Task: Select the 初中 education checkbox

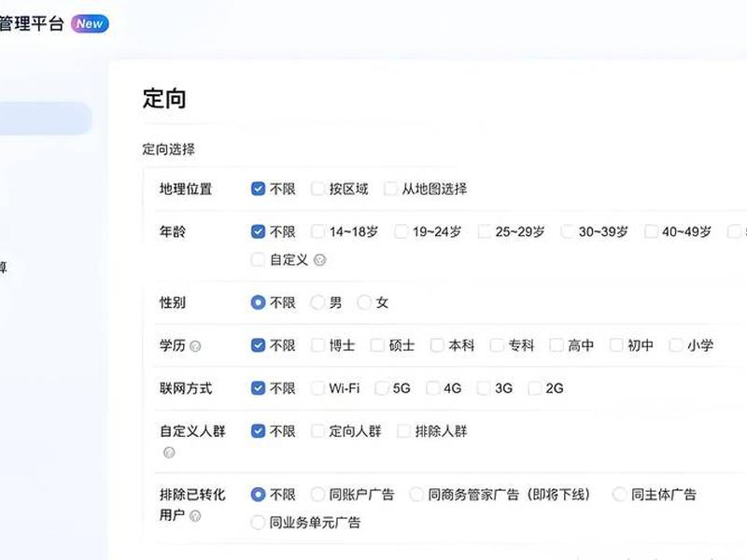Action: pyautogui.click(x=616, y=345)
